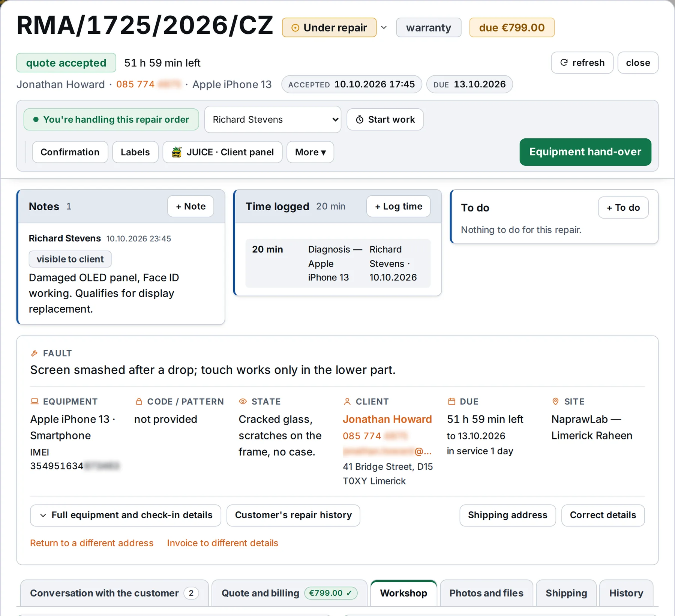Image resolution: width=675 pixels, height=616 pixels.
Task: Click the wrench icon next to FAULT
Action: point(34,353)
